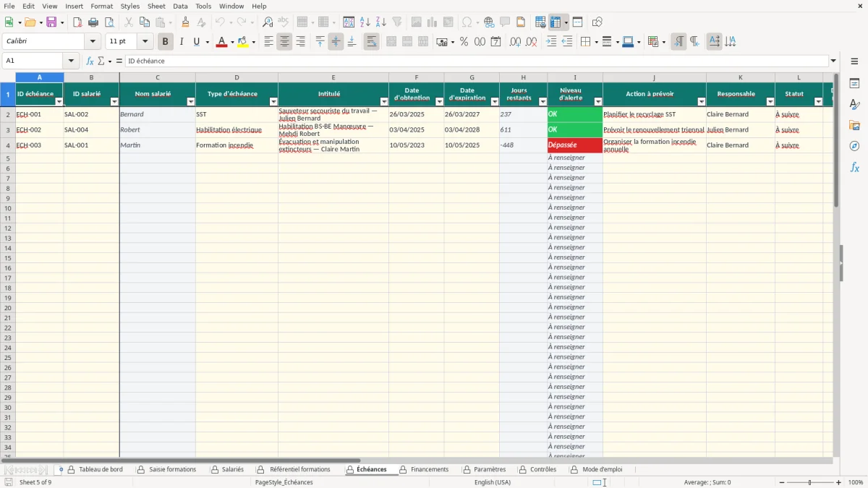868x488 pixels.
Task: Toggle Wrap Text button
Action: tap(371, 42)
